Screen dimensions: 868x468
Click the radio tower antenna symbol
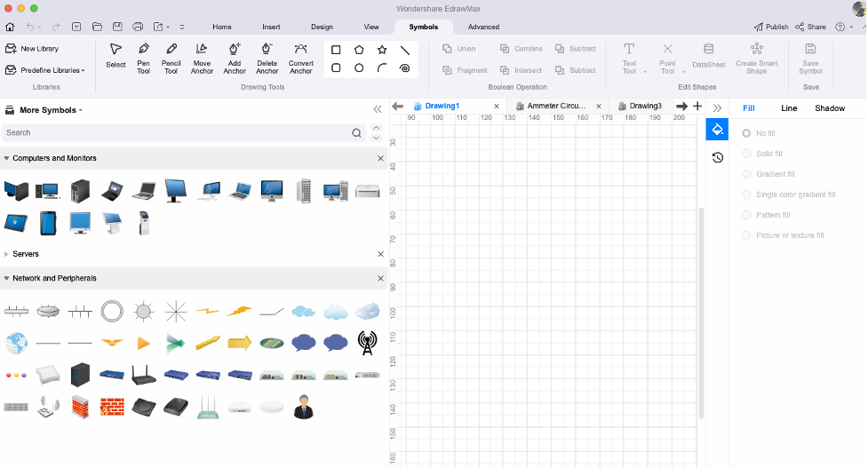pos(367,343)
